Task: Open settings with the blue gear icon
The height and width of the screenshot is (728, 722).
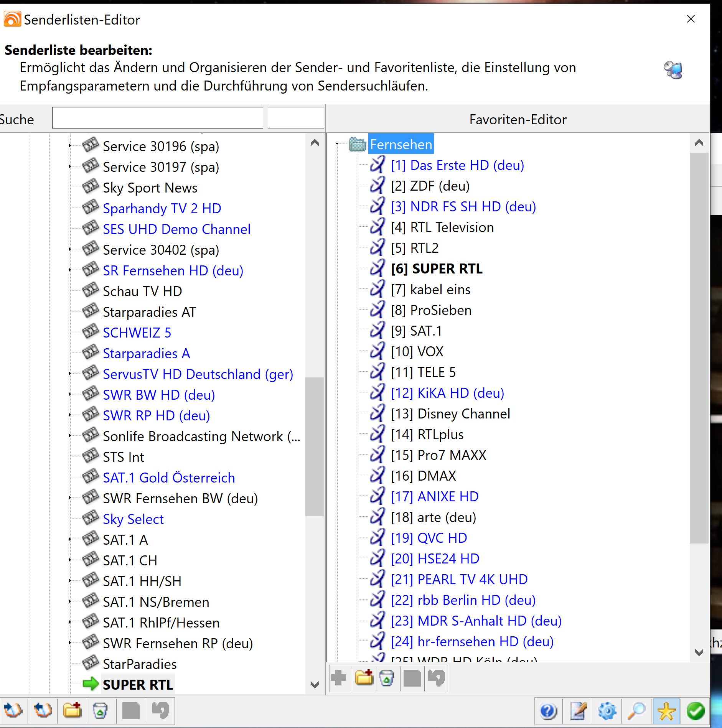Action: click(607, 712)
